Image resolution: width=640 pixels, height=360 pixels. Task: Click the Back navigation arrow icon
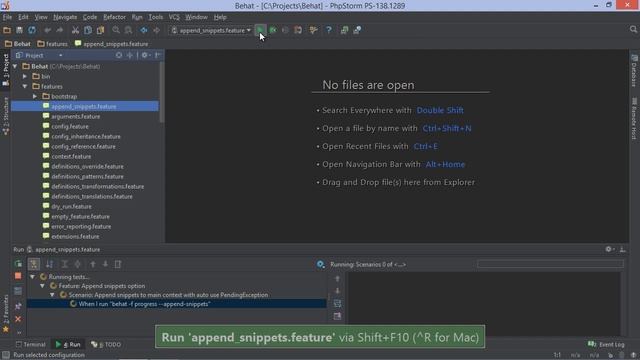[144, 30]
